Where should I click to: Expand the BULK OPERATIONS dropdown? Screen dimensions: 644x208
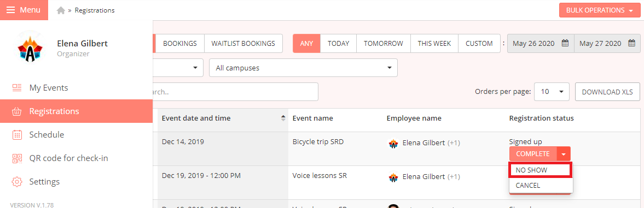[x=599, y=10]
